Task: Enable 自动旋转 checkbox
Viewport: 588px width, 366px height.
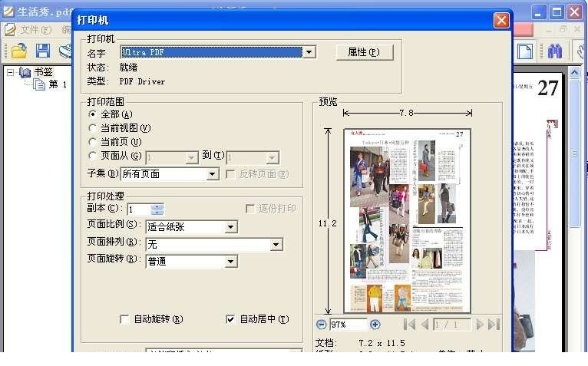Action: [x=124, y=319]
